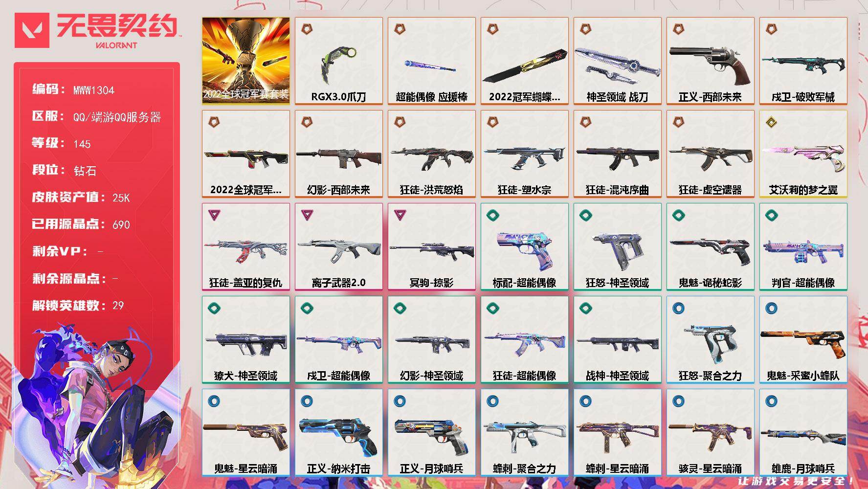This screenshot has height=489, width=868.
Task: Click orange tier icon on 戍卫-破败军械
Action: point(771,29)
